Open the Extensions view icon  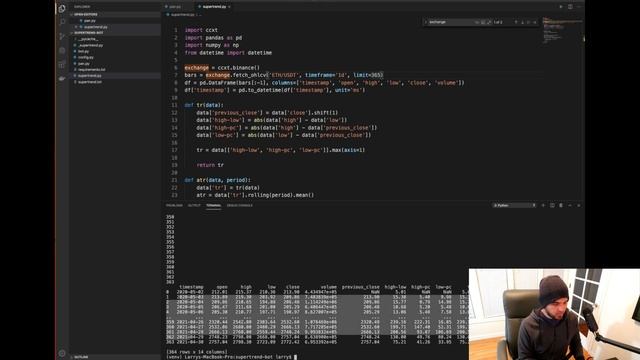[x=62, y=64]
